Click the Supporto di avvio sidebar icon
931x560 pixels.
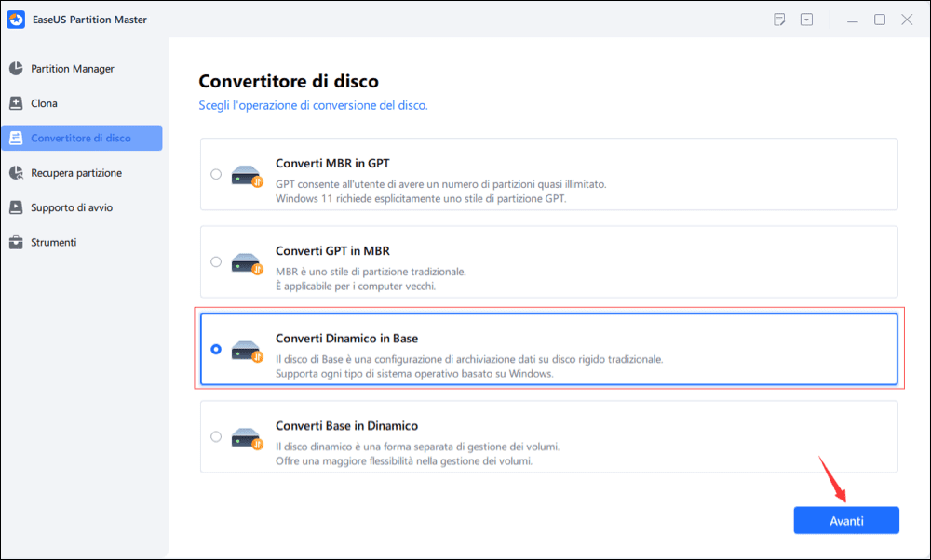(16, 207)
